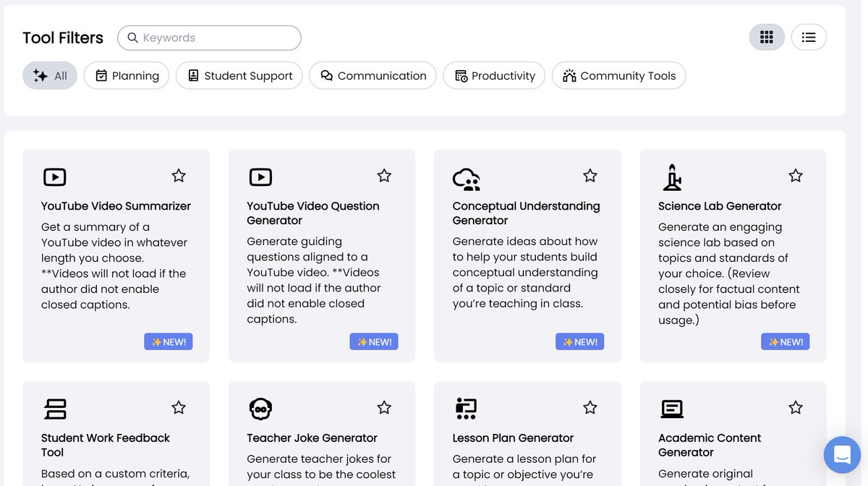
Task: Select the All filter
Action: (x=50, y=75)
